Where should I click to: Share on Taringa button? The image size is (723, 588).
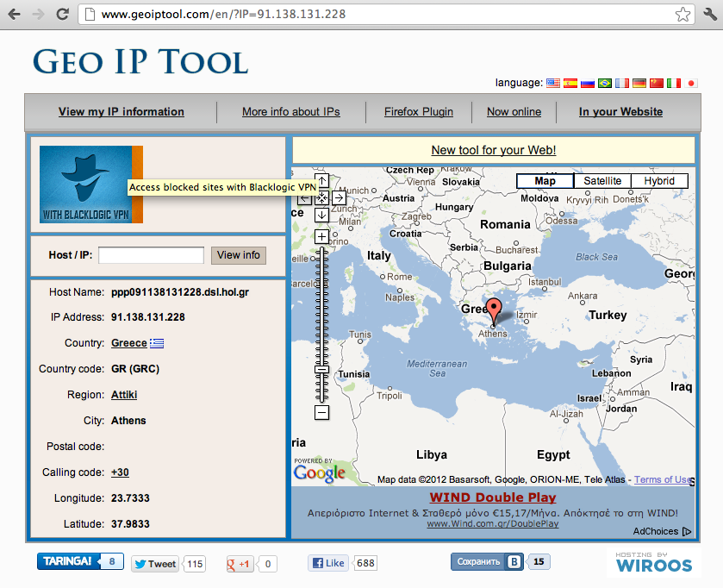pyautogui.click(x=68, y=561)
